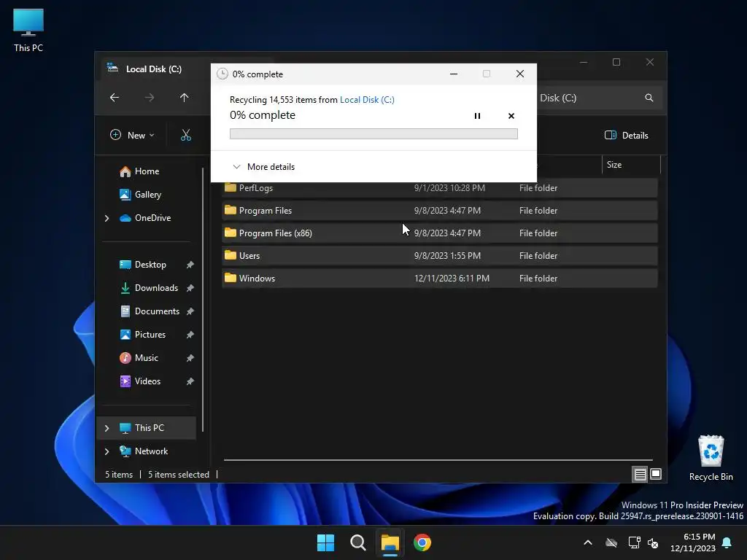The height and width of the screenshot is (560, 747).
Task: Expand the Network tree node
Action: 107,451
